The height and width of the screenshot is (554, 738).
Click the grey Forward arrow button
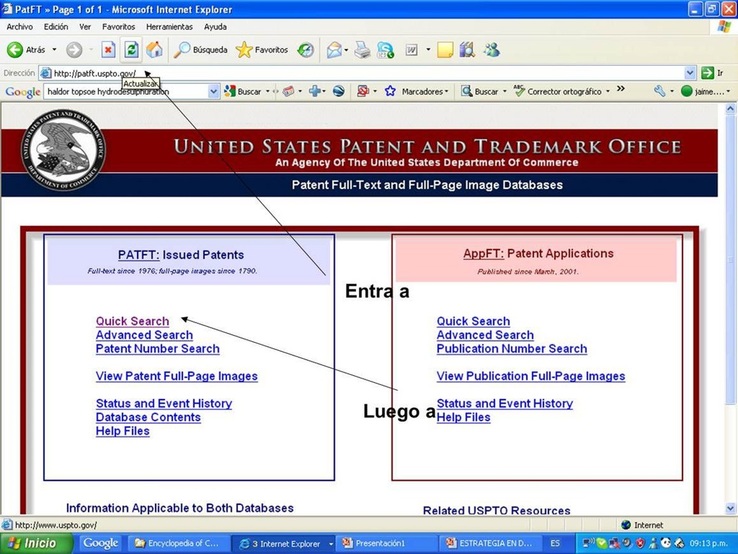74,49
